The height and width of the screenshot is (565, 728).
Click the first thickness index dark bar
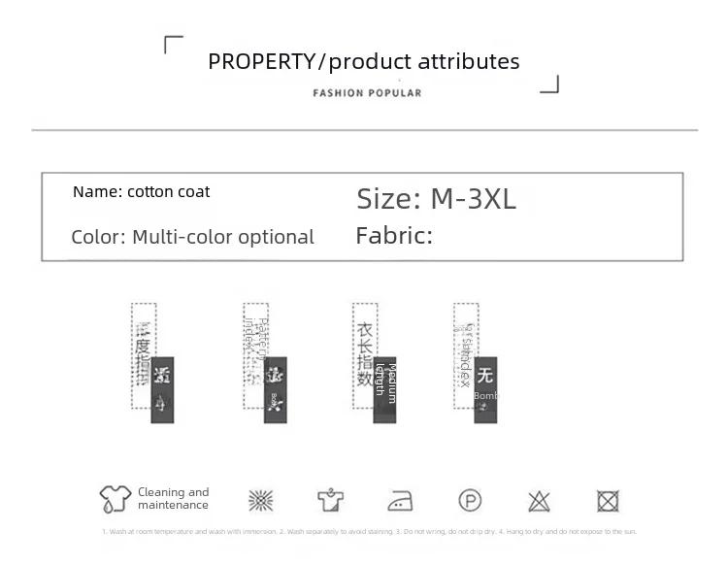point(162,390)
